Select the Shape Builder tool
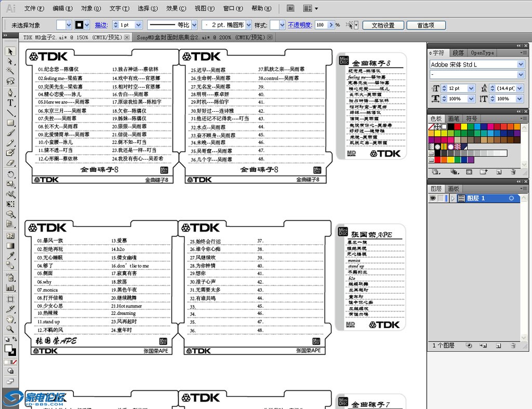This screenshot has height=409, width=532. (10, 214)
